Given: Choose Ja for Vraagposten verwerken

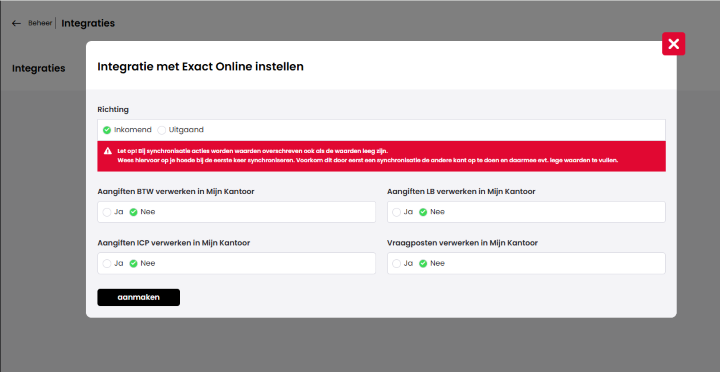Looking at the screenshot, I should pyautogui.click(x=397, y=264).
